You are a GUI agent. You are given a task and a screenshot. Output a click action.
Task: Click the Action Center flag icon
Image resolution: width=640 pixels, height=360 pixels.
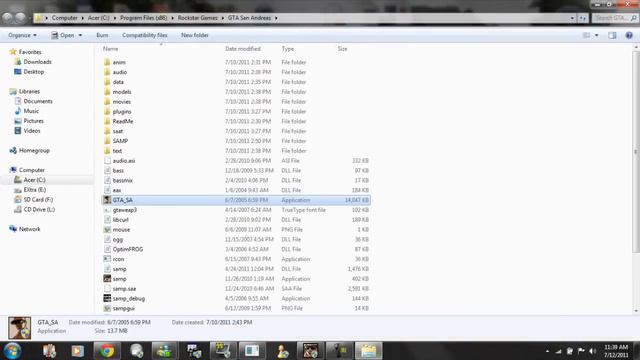click(x=581, y=351)
